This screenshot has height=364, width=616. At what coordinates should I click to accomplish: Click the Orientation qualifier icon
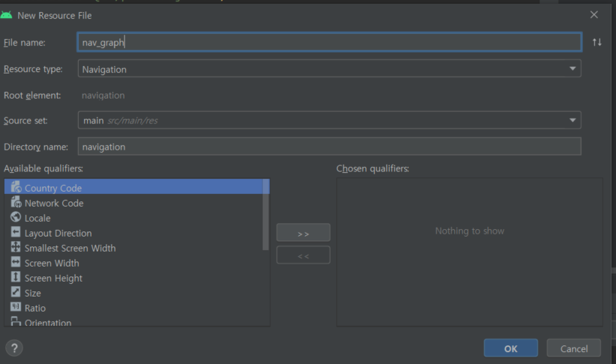(x=16, y=321)
